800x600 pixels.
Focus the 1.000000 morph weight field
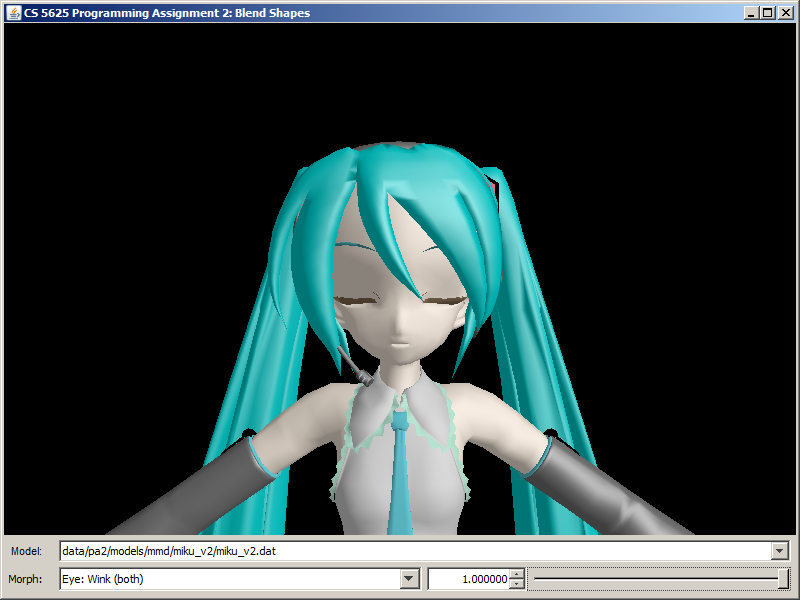pos(468,579)
